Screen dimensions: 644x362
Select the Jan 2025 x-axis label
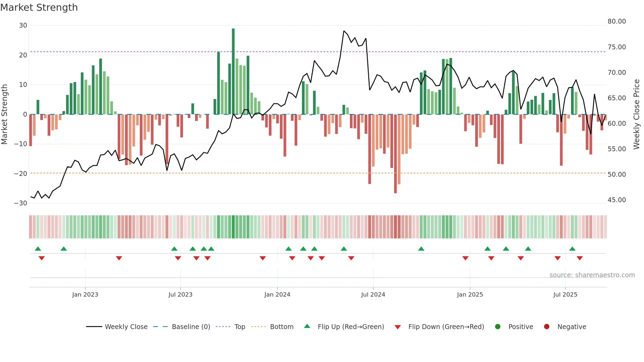[x=470, y=295]
